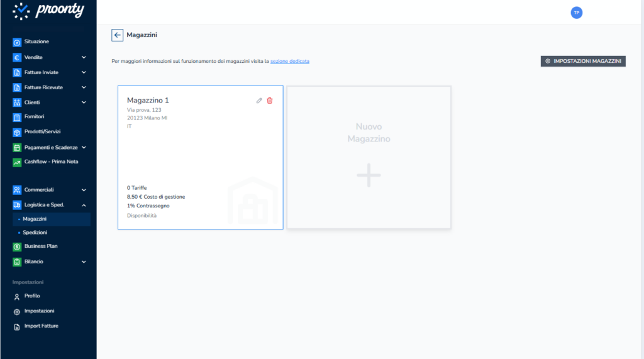Collapse the Logistica e Sped. section
Viewport: 644px width, 359px height.
84,205
